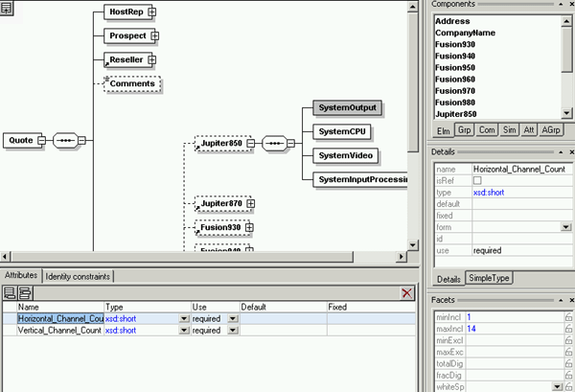The image size is (575, 392).
Task: Expand the HostRep element
Action: [x=151, y=12]
